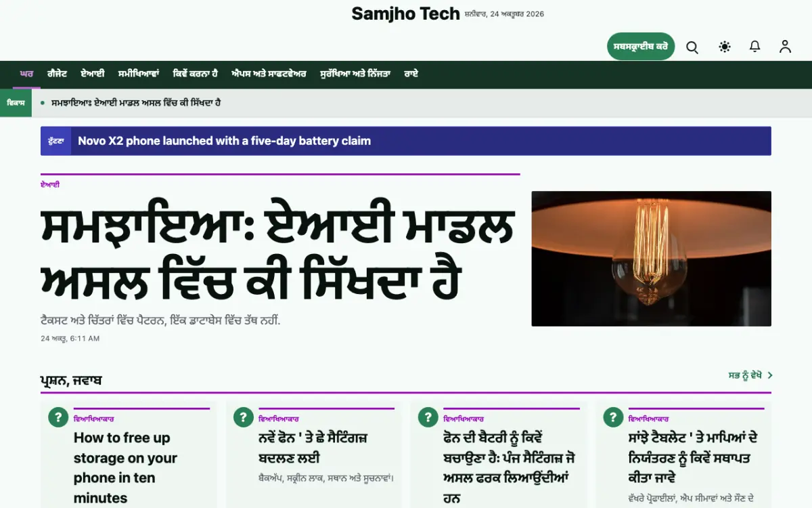Viewport: 812px width, 508px height.
Task: Click ਵਿਆਖਿਆਕਾਰ tag on the ਨਵੇਂ ਫੋਨ card
Action: 279,419
